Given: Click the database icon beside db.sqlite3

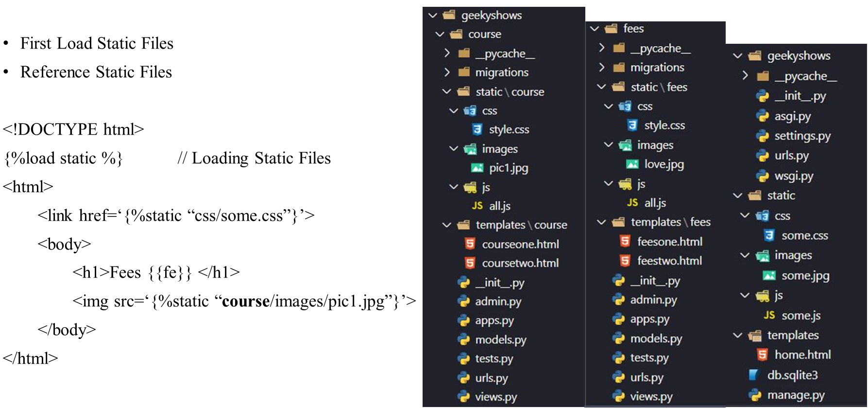Looking at the screenshot, I should [753, 375].
